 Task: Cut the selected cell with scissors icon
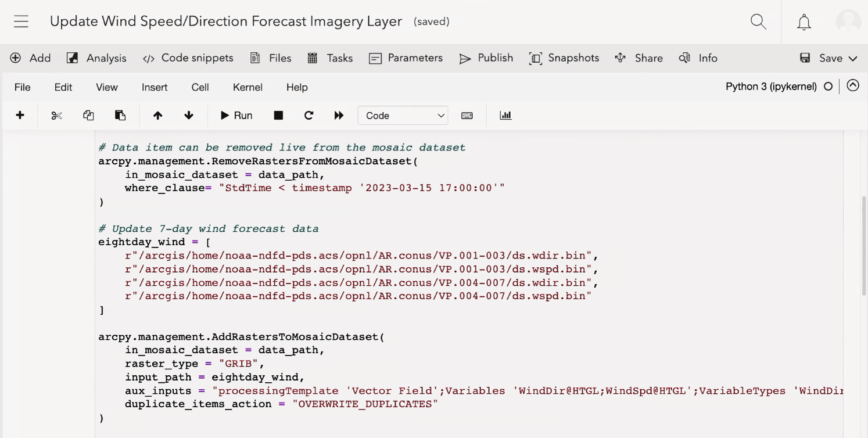click(56, 116)
